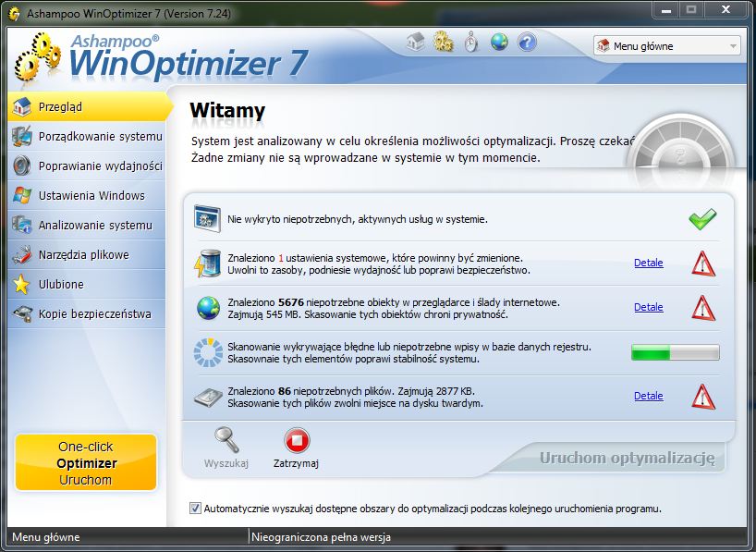Viewport: 756px width, 552px height.
Task: Click the Ustawienia Windows flag icon
Action: [21, 195]
